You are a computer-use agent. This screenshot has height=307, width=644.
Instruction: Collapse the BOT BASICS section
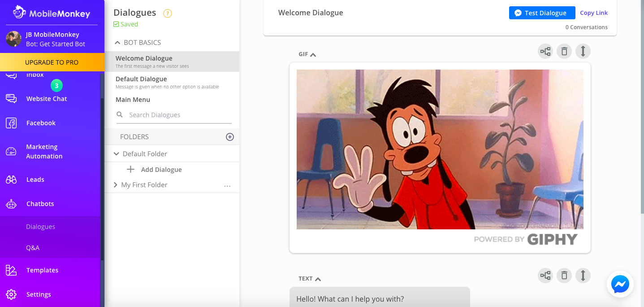click(x=118, y=43)
